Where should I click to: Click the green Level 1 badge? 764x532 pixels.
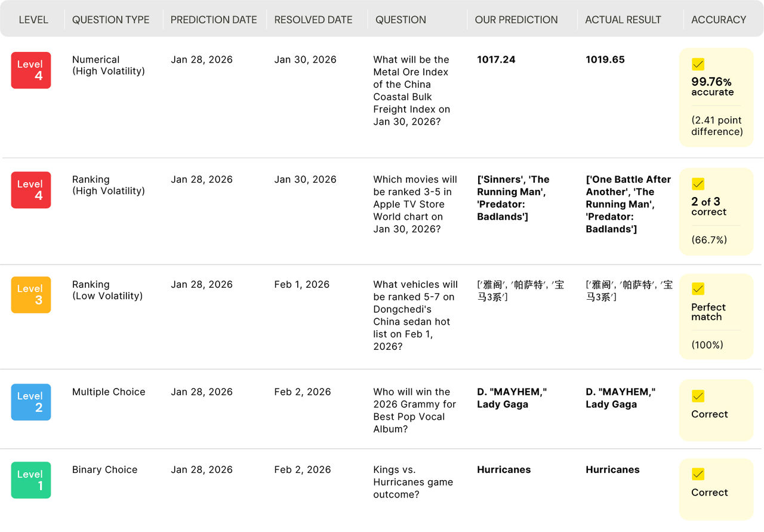(31, 480)
